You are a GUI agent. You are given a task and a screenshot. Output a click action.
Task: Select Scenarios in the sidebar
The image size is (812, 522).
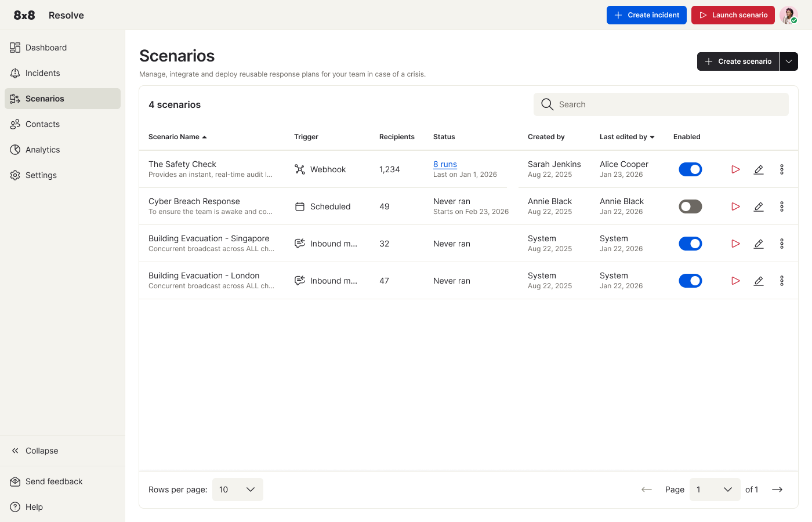coord(63,99)
